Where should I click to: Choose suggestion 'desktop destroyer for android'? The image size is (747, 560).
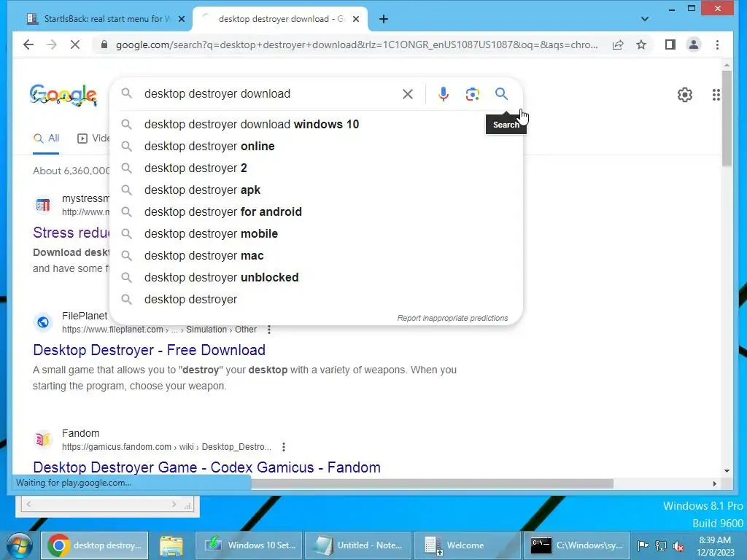(316, 212)
